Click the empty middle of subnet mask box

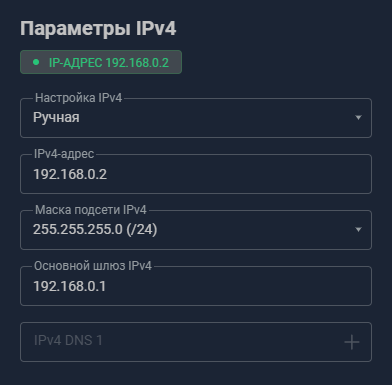pyautogui.click(x=253, y=230)
